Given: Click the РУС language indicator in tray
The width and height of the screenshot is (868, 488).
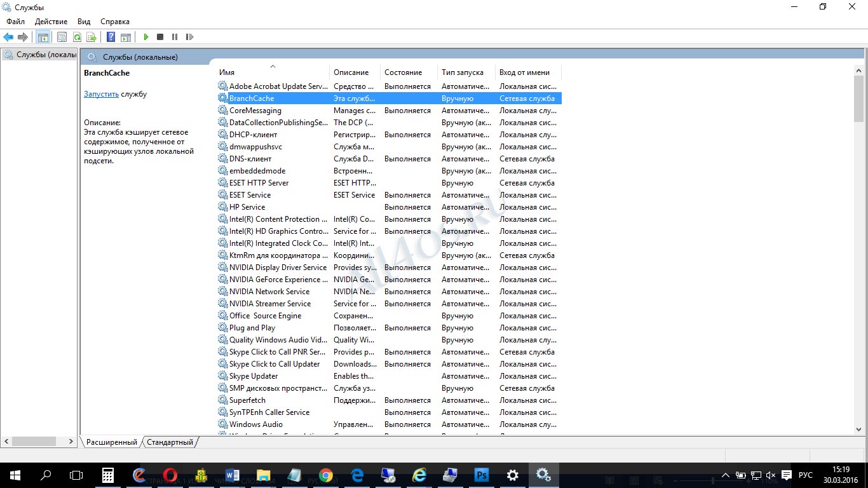Looking at the screenshot, I should click(x=805, y=475).
